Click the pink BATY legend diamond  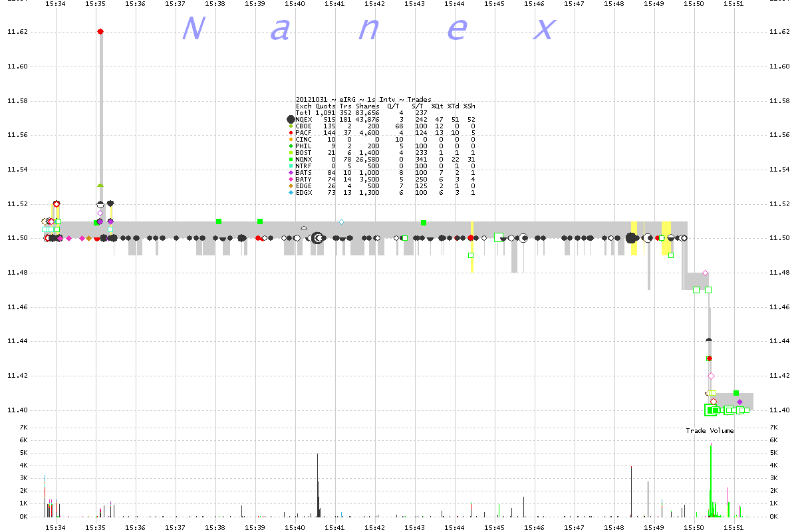pyautogui.click(x=291, y=179)
